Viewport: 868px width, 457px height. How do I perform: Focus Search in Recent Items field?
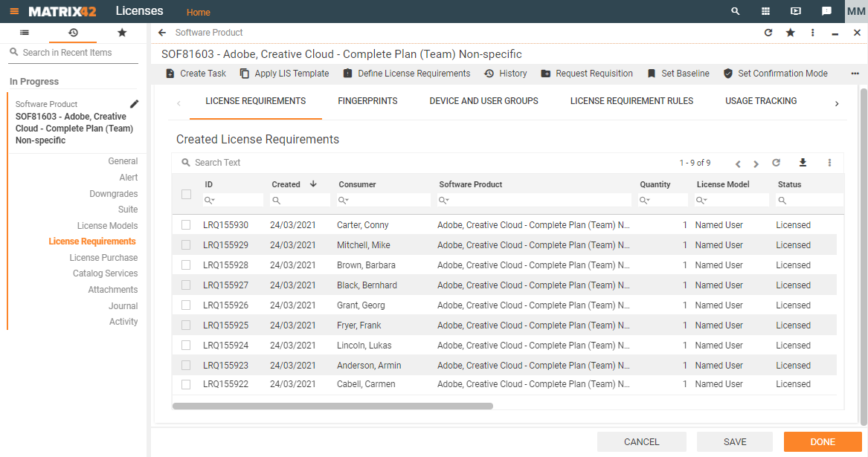click(74, 53)
